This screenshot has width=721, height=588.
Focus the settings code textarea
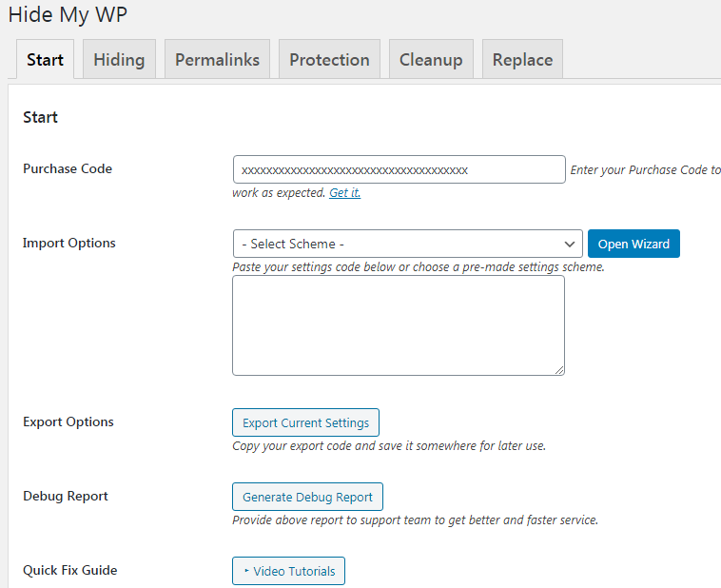point(399,325)
